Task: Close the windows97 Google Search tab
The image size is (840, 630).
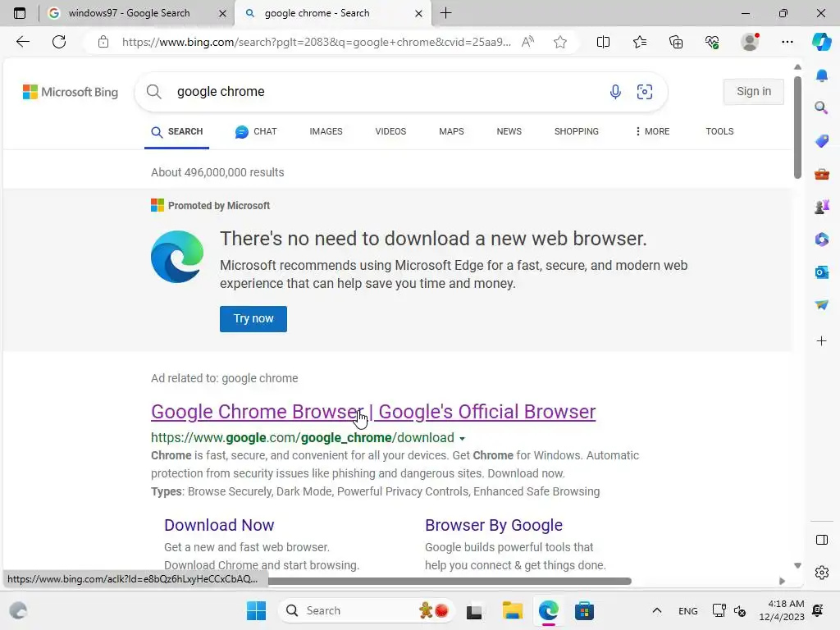Action: coord(223,13)
